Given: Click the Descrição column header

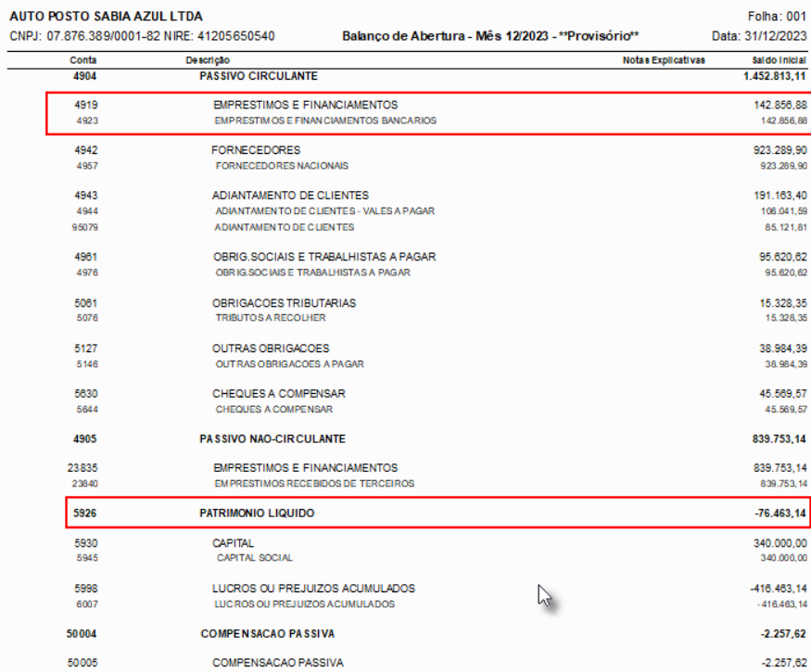Looking at the screenshot, I should [208, 60].
